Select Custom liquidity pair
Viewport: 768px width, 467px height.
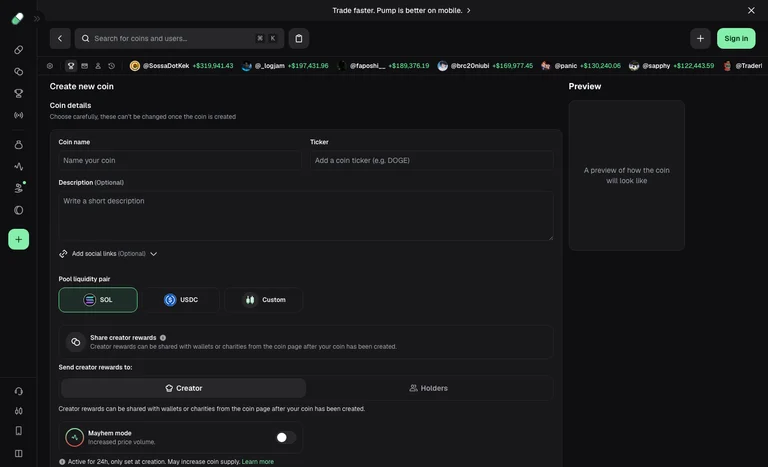click(264, 300)
